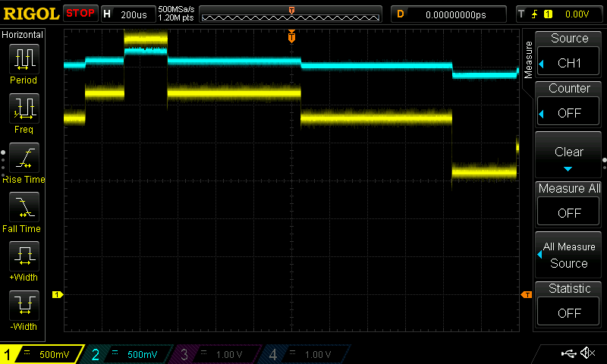Toggle the Statistic OFF setting

(x=569, y=303)
